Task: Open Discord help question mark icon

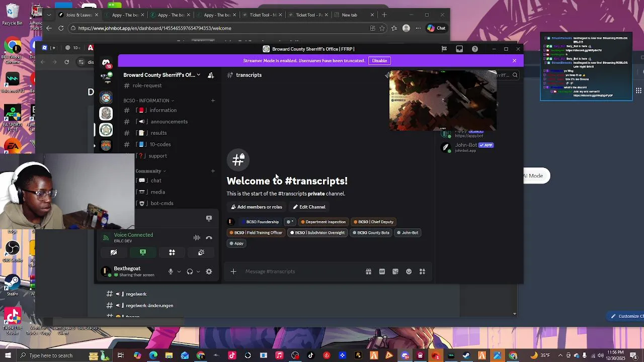Action: (474, 49)
